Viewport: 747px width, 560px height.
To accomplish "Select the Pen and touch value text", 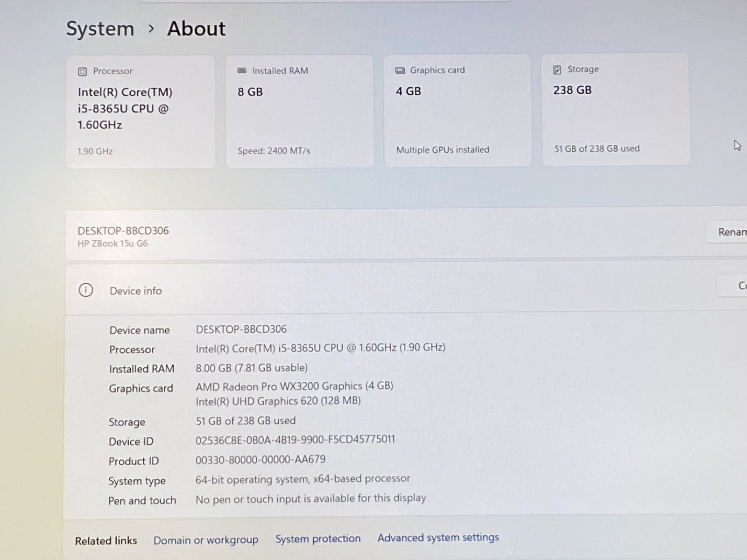I will tap(310, 499).
